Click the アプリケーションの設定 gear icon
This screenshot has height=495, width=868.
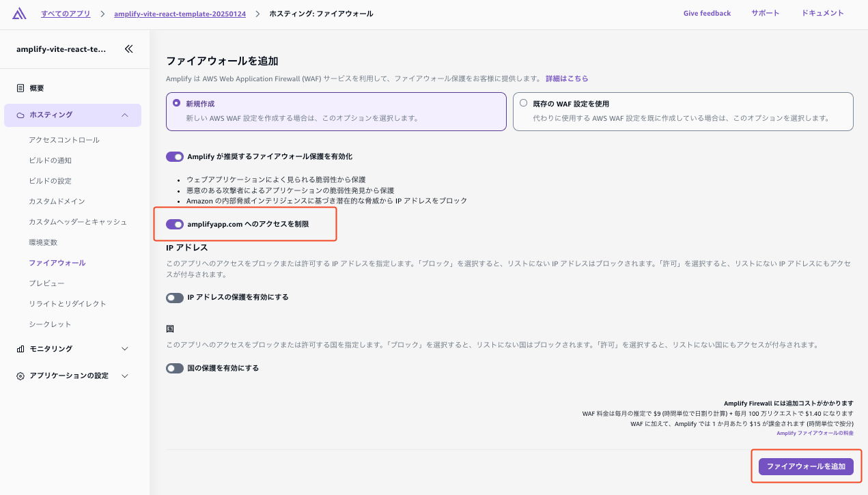click(20, 376)
